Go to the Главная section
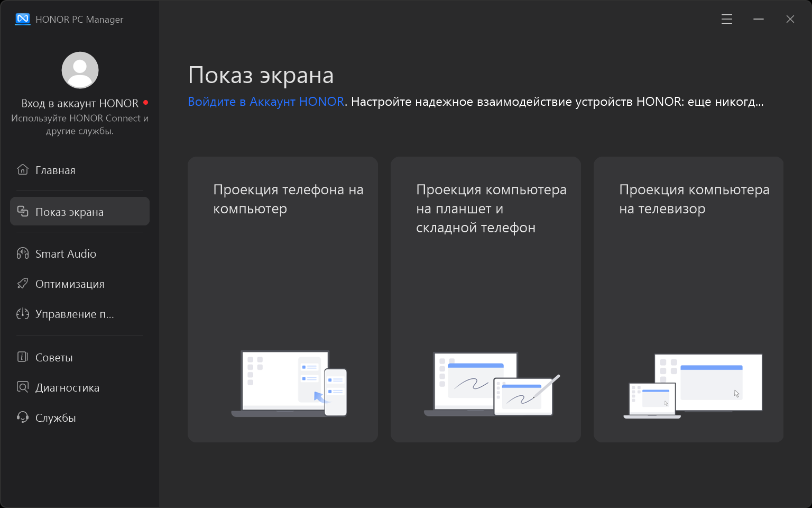This screenshot has width=812, height=508. point(80,170)
